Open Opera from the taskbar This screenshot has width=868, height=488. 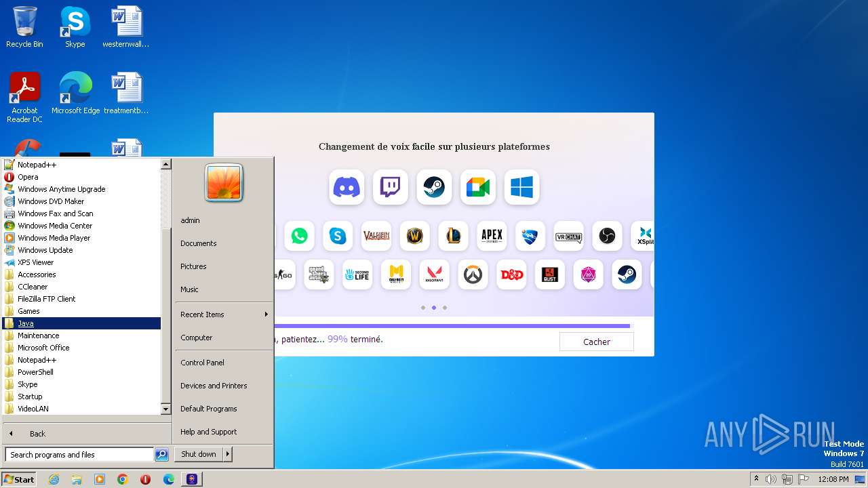pyautogui.click(x=145, y=479)
